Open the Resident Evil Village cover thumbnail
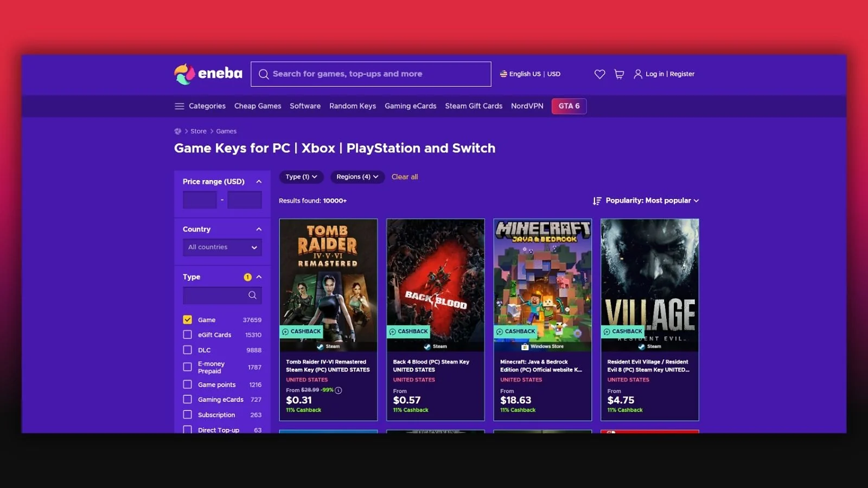Screen dimensions: 868x488 [650, 285]
